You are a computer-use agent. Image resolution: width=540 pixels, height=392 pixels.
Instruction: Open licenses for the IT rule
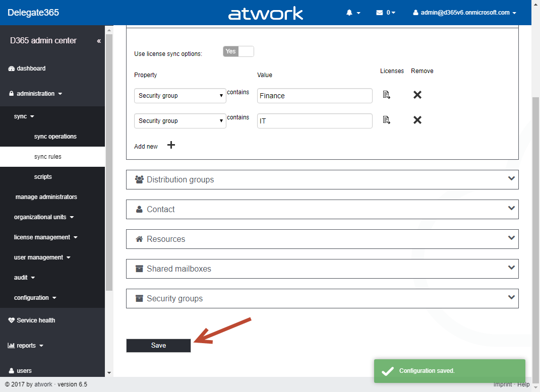pyautogui.click(x=387, y=120)
